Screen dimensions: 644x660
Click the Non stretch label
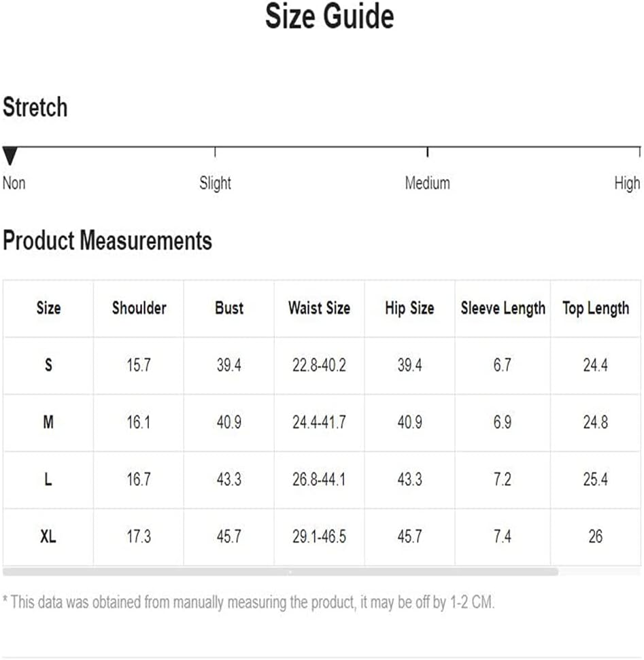pyautogui.click(x=14, y=184)
